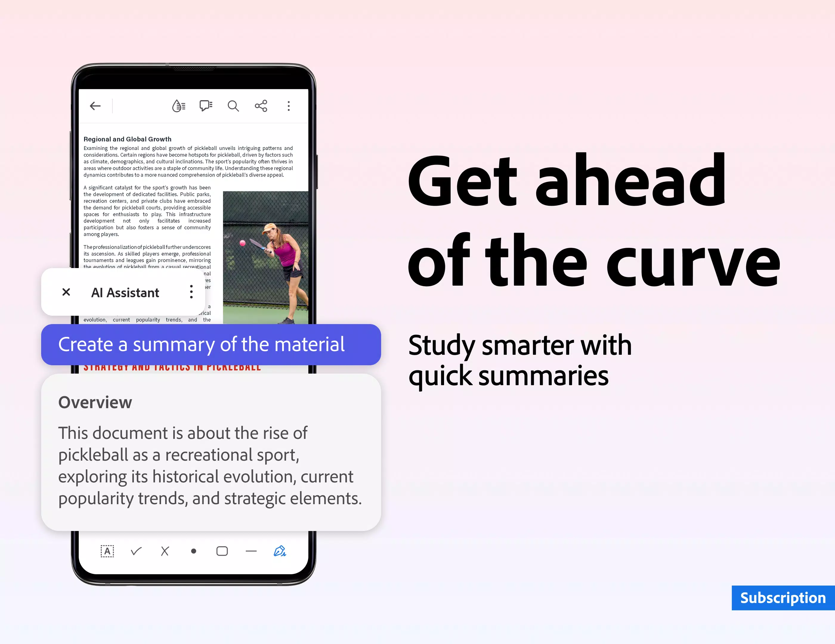Screen dimensions: 835x644
Task: Tap the search icon in toolbar
Action: (x=234, y=106)
